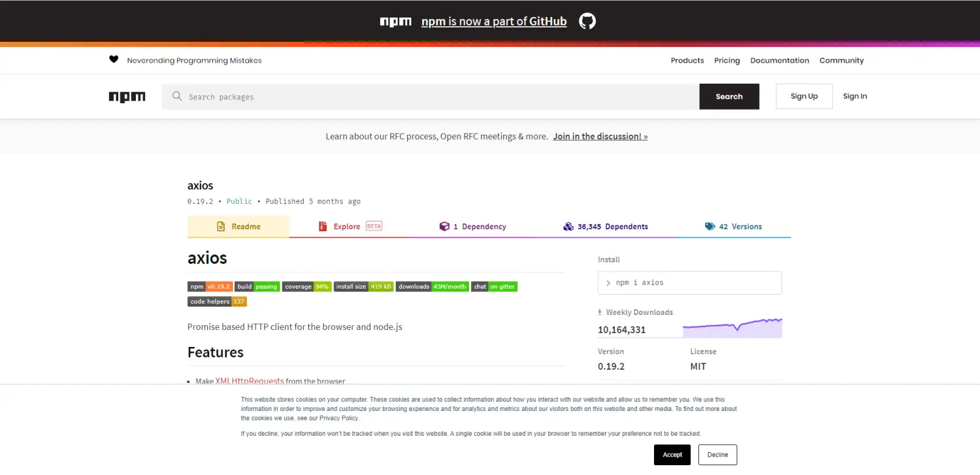The width and height of the screenshot is (980, 475).
Task: Open the Readme tab
Action: click(238, 227)
